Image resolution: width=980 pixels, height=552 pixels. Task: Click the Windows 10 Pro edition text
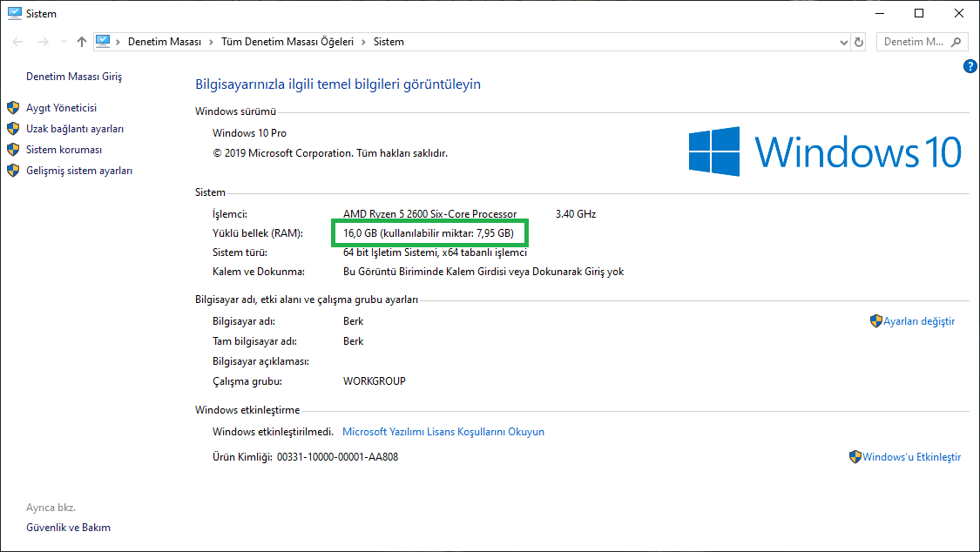[249, 133]
